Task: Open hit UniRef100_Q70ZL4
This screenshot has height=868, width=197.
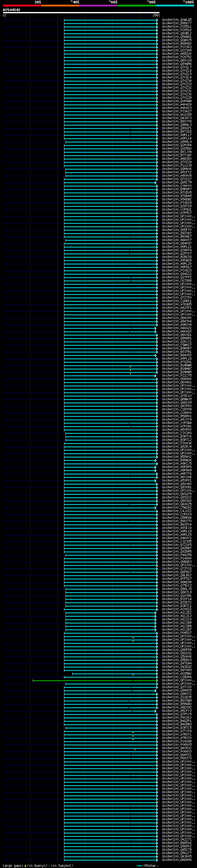Action: pyautogui.click(x=177, y=78)
